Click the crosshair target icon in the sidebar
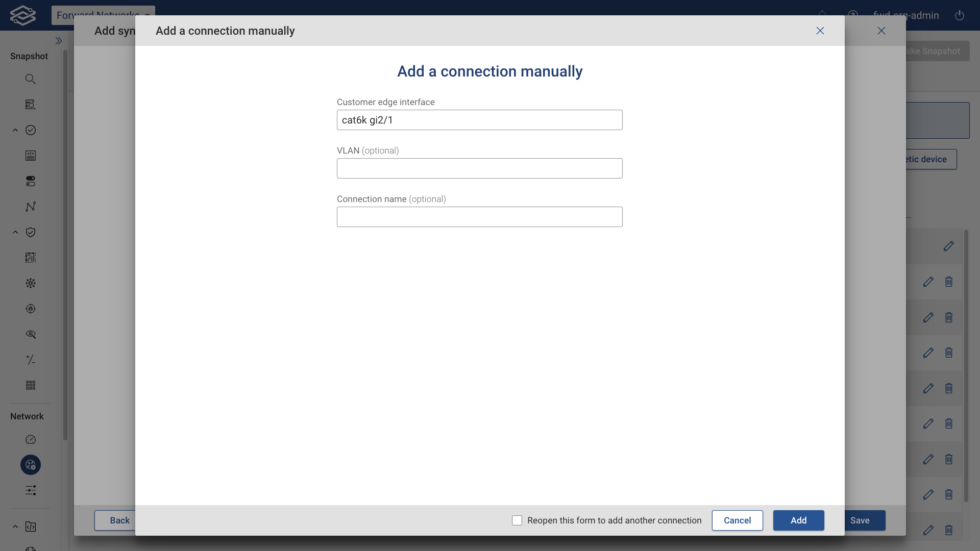 click(x=31, y=309)
